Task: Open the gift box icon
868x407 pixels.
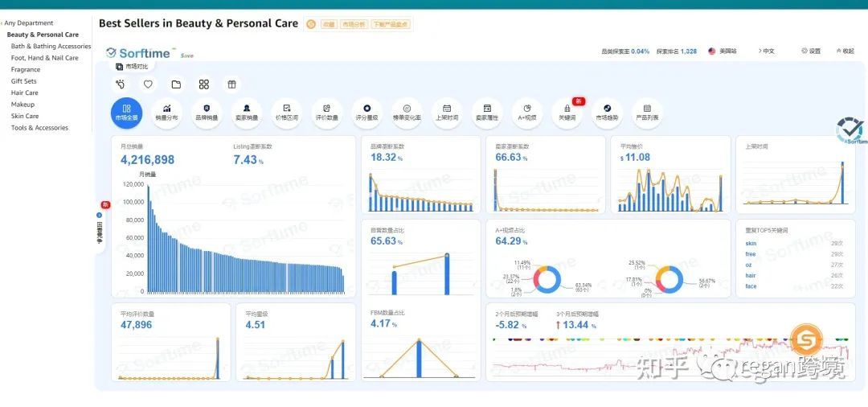Action: click(x=232, y=84)
